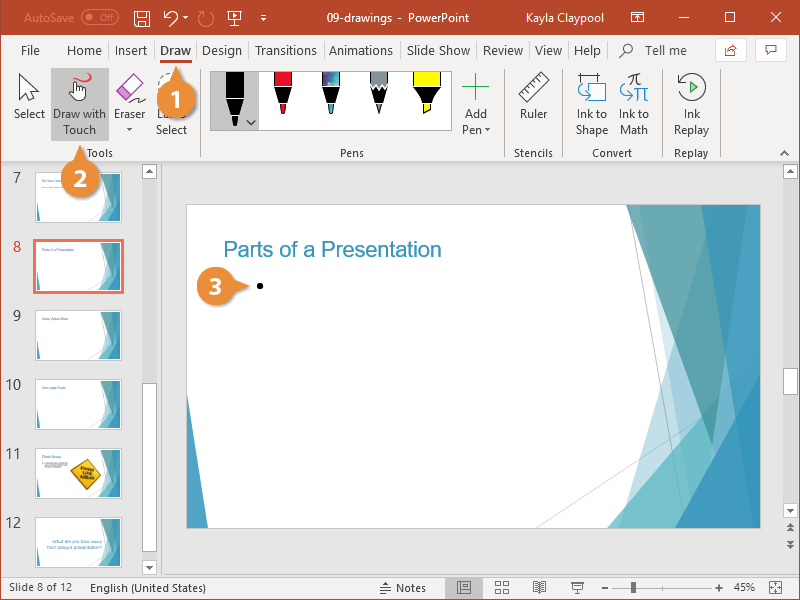The height and width of the screenshot is (600, 800).
Task: Collapse the ribbon
Action: click(784, 153)
